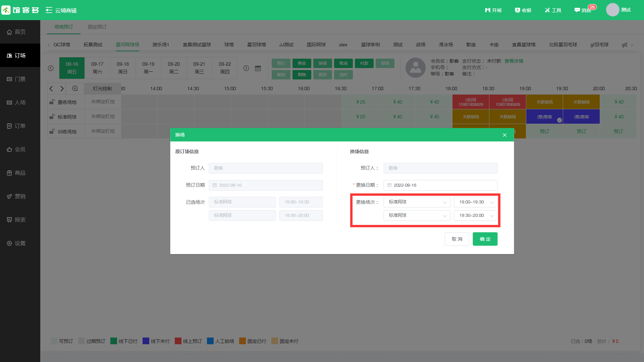This screenshot has height=362, width=644.
Task: Click the calendar date picker icon
Action: point(258,68)
